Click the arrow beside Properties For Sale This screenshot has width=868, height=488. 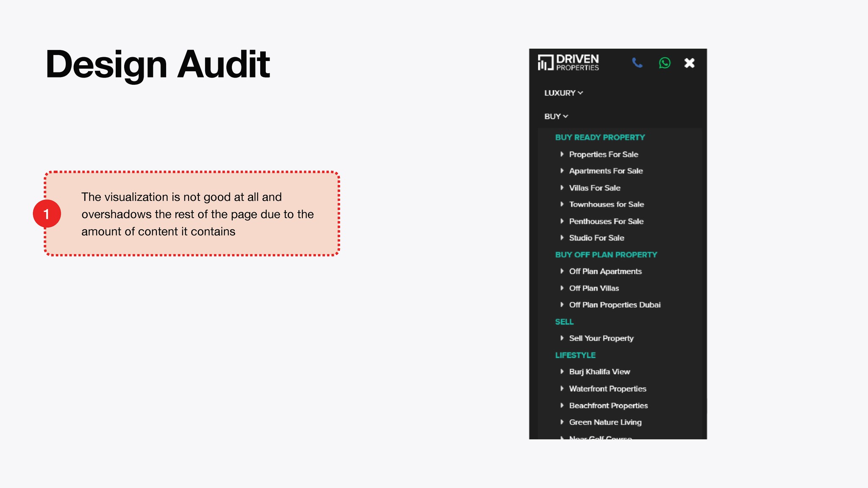pyautogui.click(x=562, y=154)
